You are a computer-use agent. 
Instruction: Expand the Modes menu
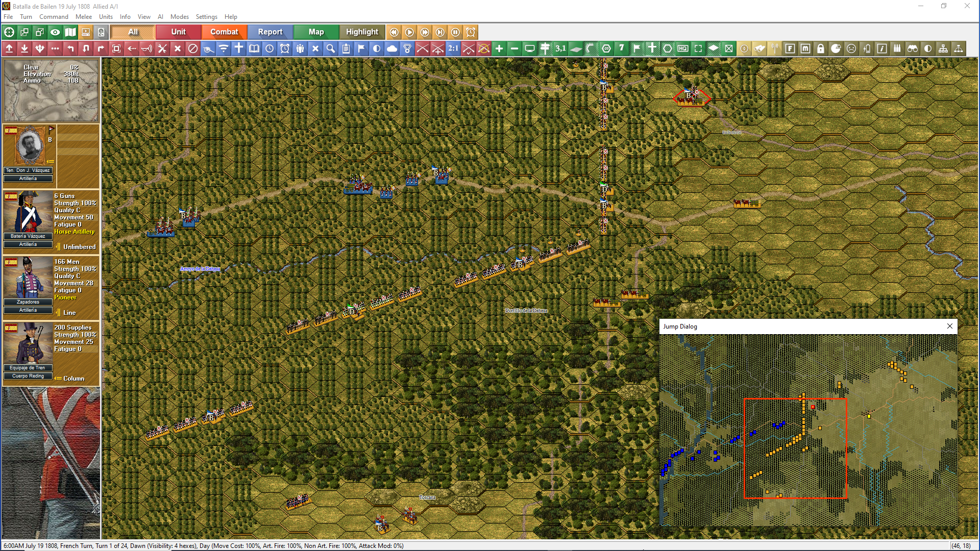point(179,17)
